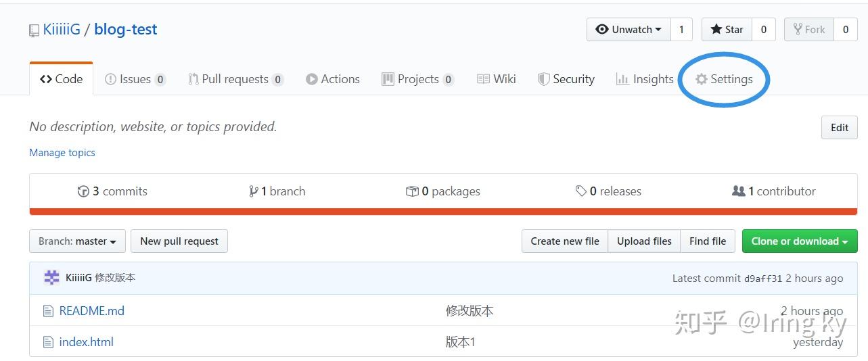The height and width of the screenshot is (361, 868).
Task: Open the Wiki tab
Action: pos(497,79)
